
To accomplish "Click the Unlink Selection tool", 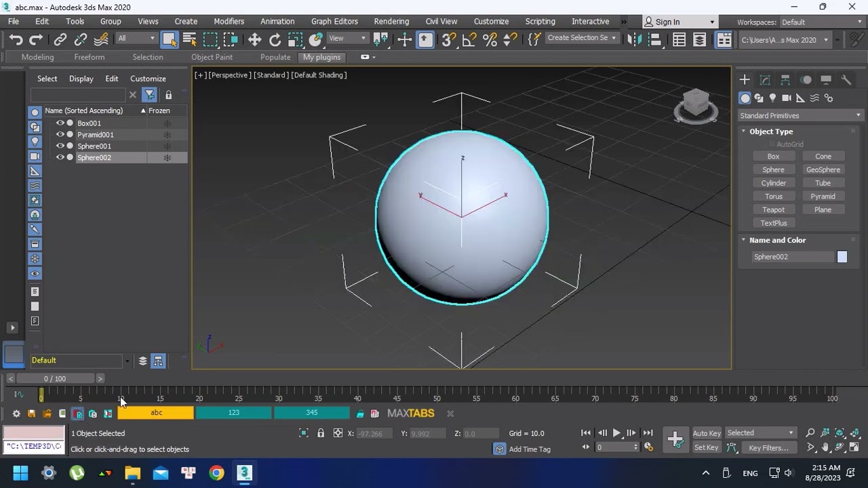I will click(81, 40).
